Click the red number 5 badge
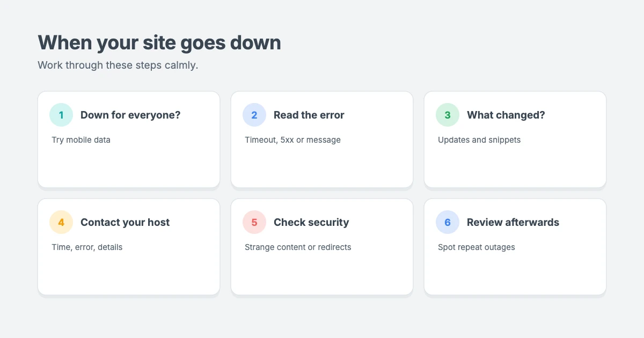The image size is (644, 338). pyautogui.click(x=254, y=222)
